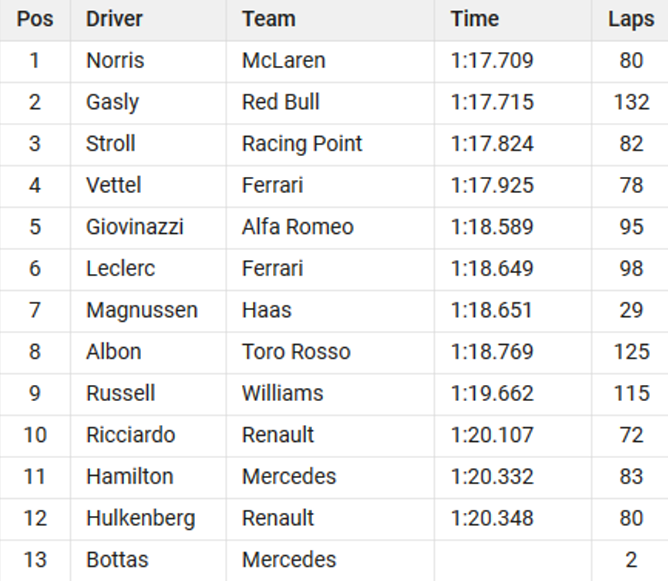Click the Alfa Romeo team cell
Viewport: 668px width, 581px height.
pyautogui.click(x=297, y=227)
